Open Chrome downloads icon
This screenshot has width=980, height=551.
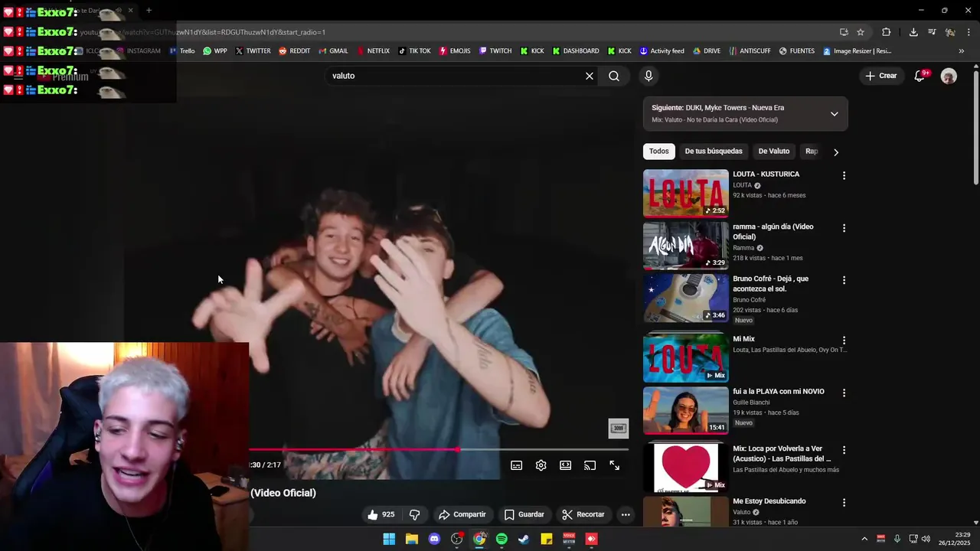point(913,32)
